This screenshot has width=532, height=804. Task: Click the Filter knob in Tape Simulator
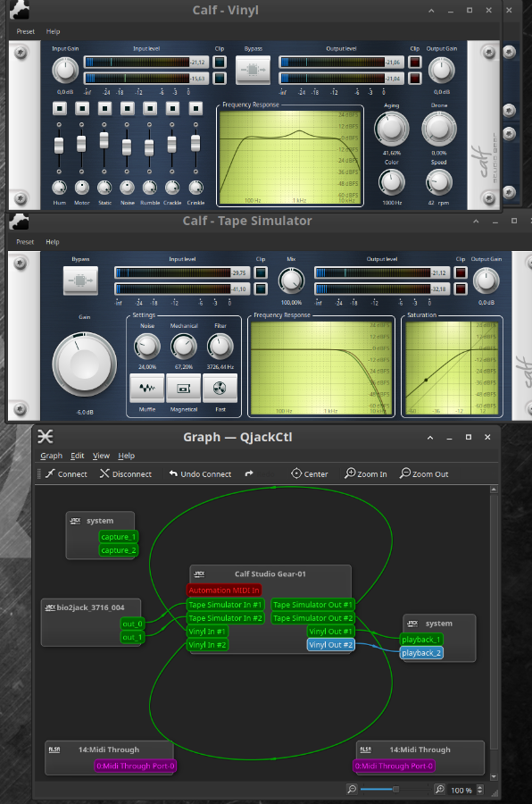click(x=220, y=347)
